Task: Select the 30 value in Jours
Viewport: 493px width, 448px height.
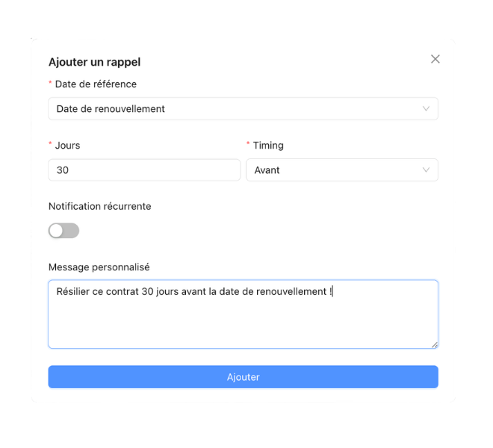Action: pyautogui.click(x=63, y=170)
